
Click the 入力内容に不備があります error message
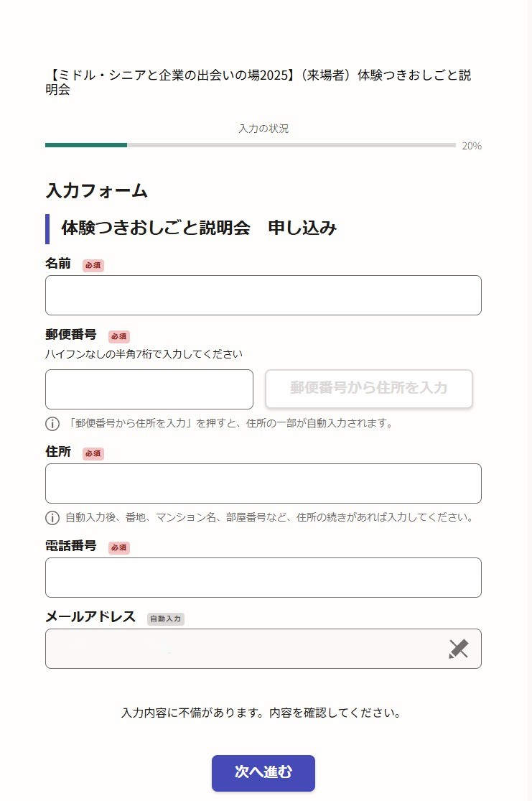(x=261, y=713)
